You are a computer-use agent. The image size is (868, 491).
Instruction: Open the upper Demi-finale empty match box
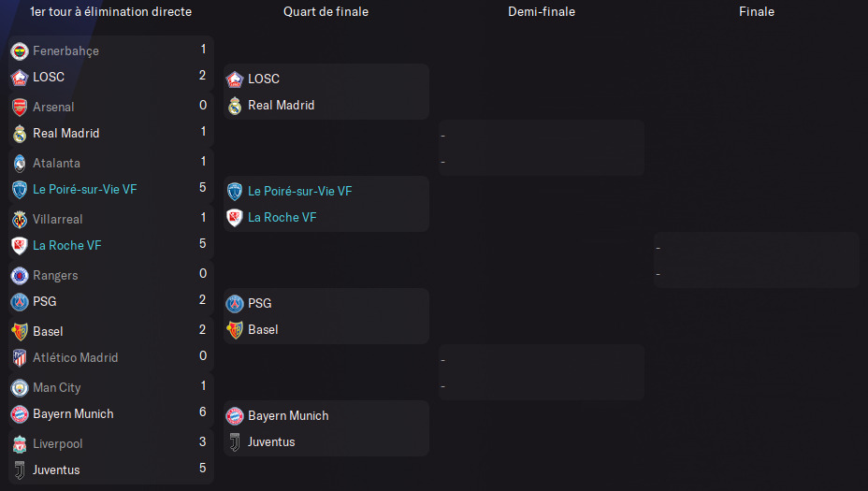tap(541, 148)
